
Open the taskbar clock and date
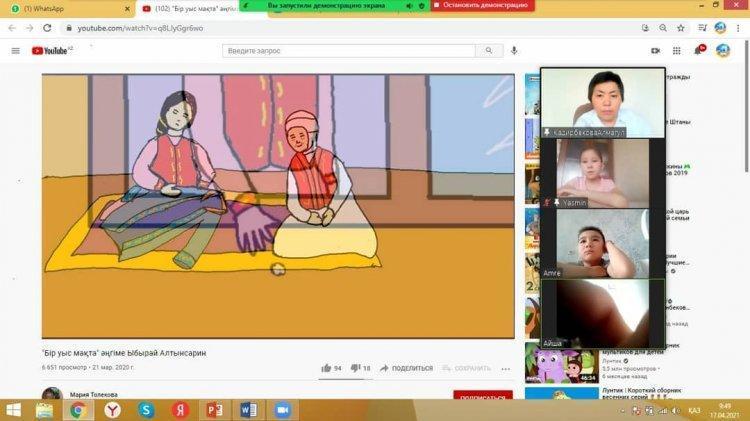point(725,410)
